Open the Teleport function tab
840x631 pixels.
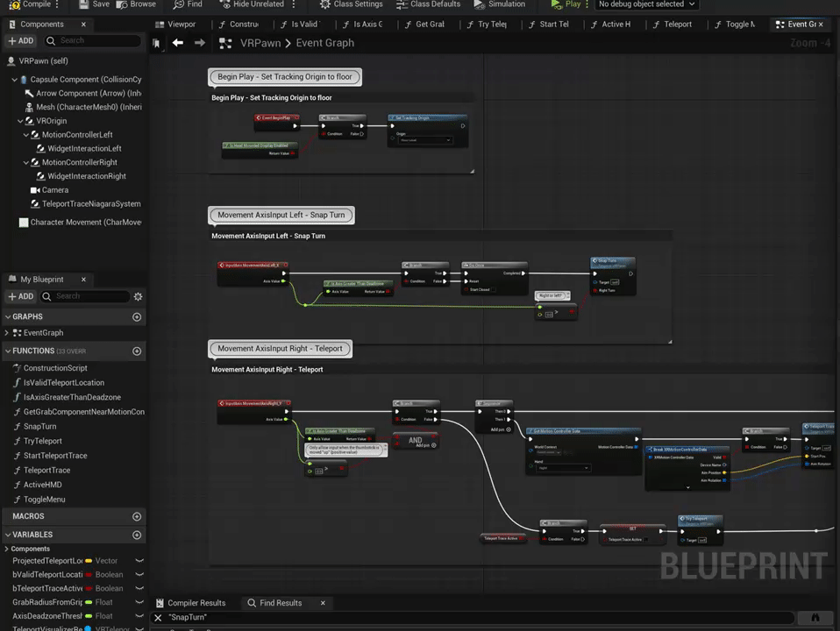pyautogui.click(x=673, y=25)
